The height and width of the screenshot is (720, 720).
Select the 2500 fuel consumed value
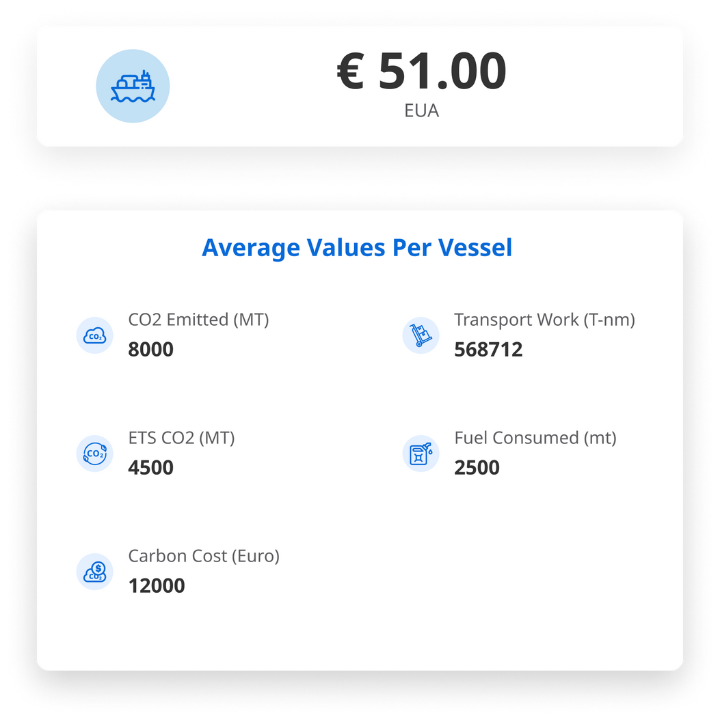pyautogui.click(x=477, y=467)
